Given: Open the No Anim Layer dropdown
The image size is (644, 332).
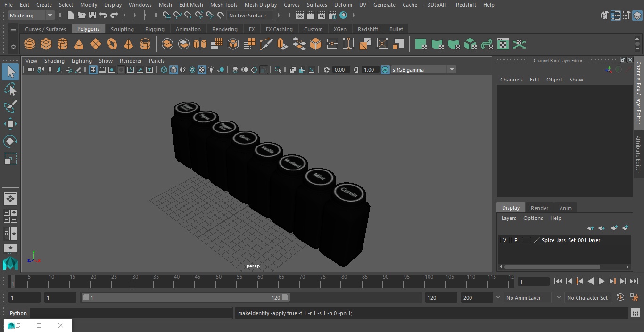Looking at the screenshot, I should pyautogui.click(x=528, y=298).
